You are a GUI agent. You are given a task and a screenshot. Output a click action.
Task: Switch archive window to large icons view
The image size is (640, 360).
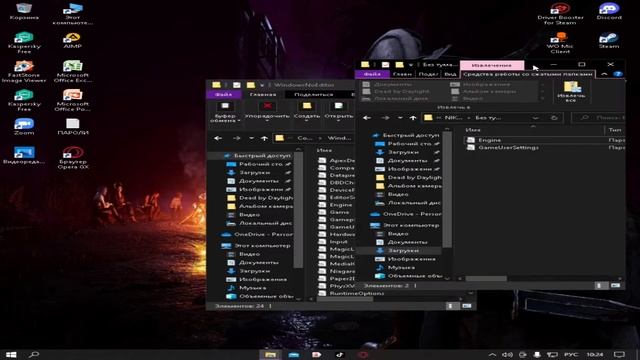[x=615, y=285]
